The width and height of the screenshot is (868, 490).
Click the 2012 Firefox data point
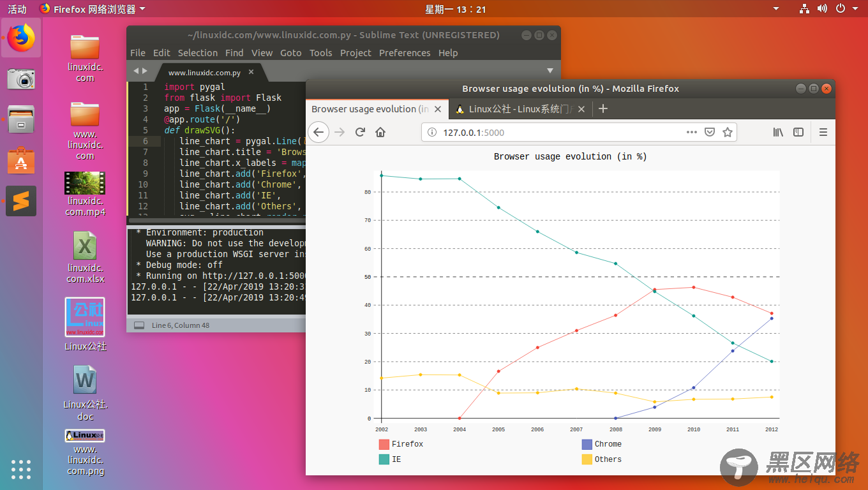click(x=772, y=313)
